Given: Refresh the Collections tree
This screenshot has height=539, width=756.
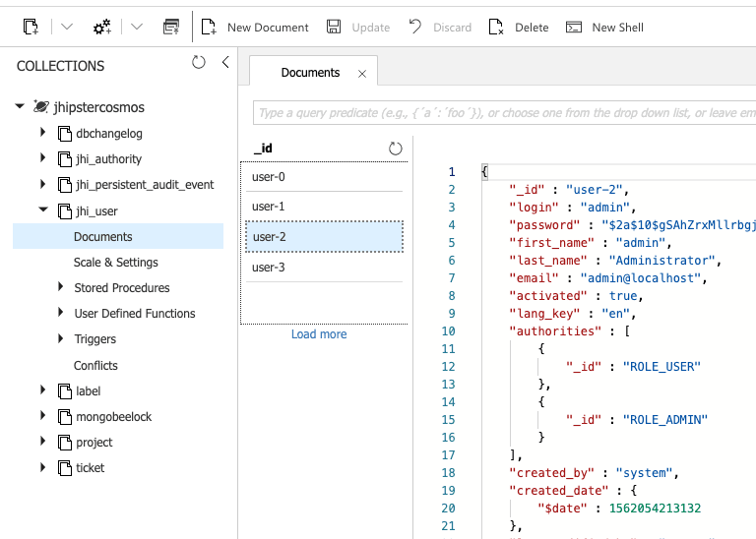Looking at the screenshot, I should click(199, 62).
